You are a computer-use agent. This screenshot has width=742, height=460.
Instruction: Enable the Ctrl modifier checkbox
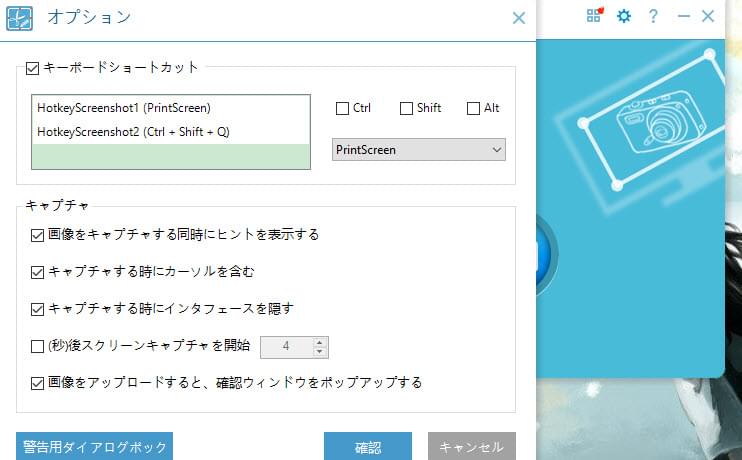342,108
